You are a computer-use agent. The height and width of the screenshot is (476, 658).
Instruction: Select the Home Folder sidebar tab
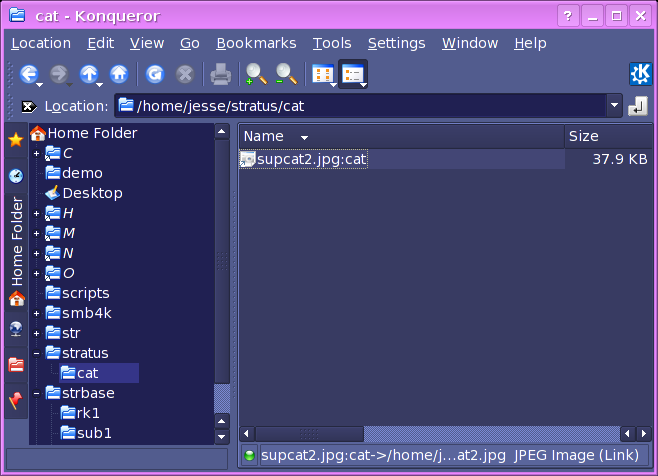[x=16, y=252]
